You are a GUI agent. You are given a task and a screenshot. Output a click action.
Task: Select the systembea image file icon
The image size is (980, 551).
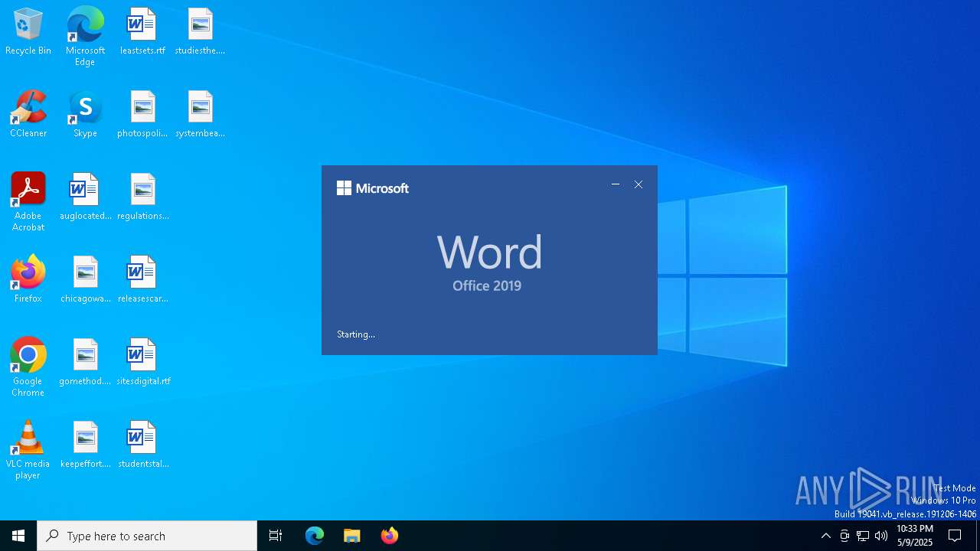click(200, 115)
